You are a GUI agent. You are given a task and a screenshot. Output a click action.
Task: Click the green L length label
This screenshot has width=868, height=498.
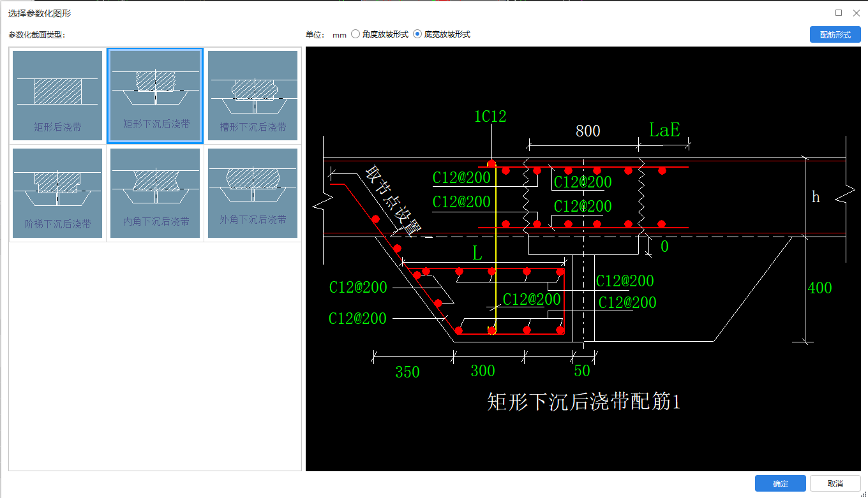(x=477, y=253)
